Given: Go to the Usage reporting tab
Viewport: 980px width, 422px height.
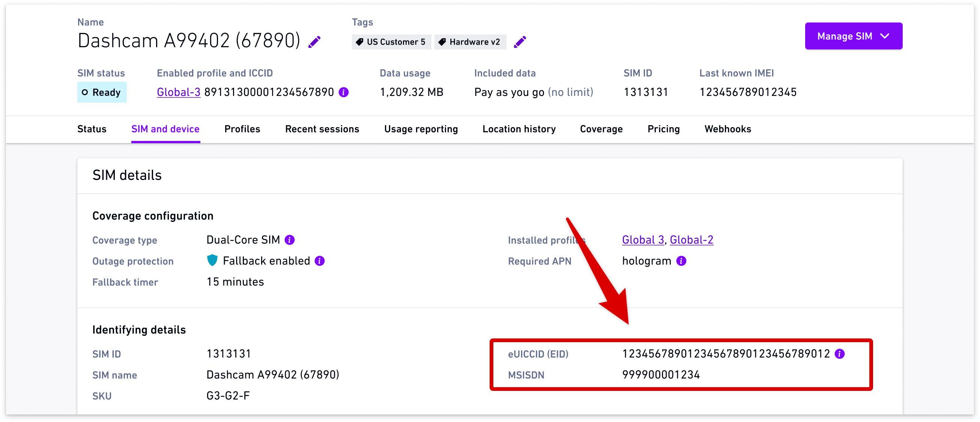Looking at the screenshot, I should [x=421, y=129].
